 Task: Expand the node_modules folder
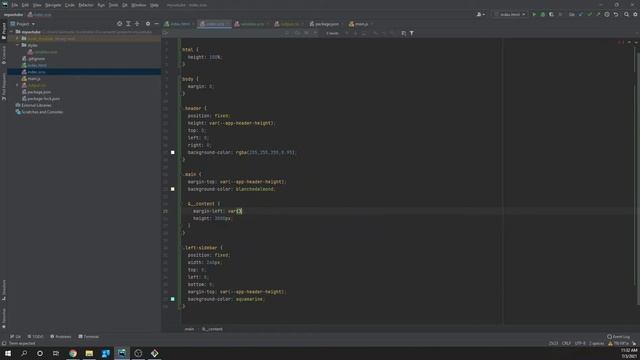18,38
